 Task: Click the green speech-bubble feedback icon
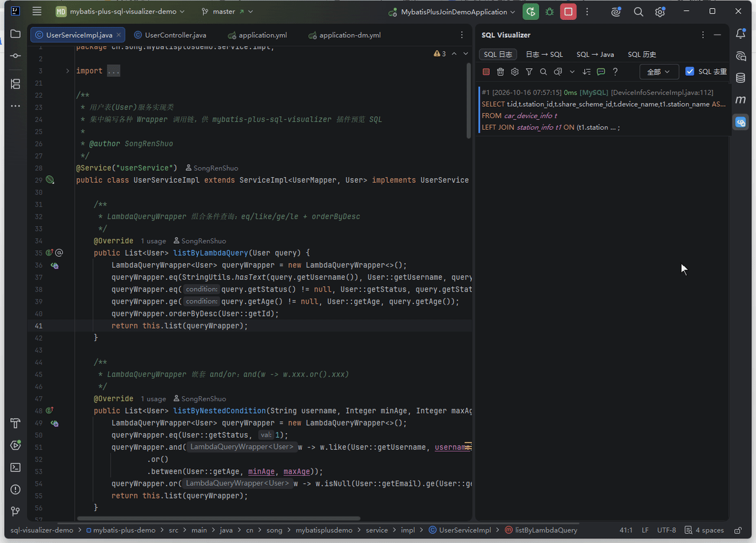[601, 71]
